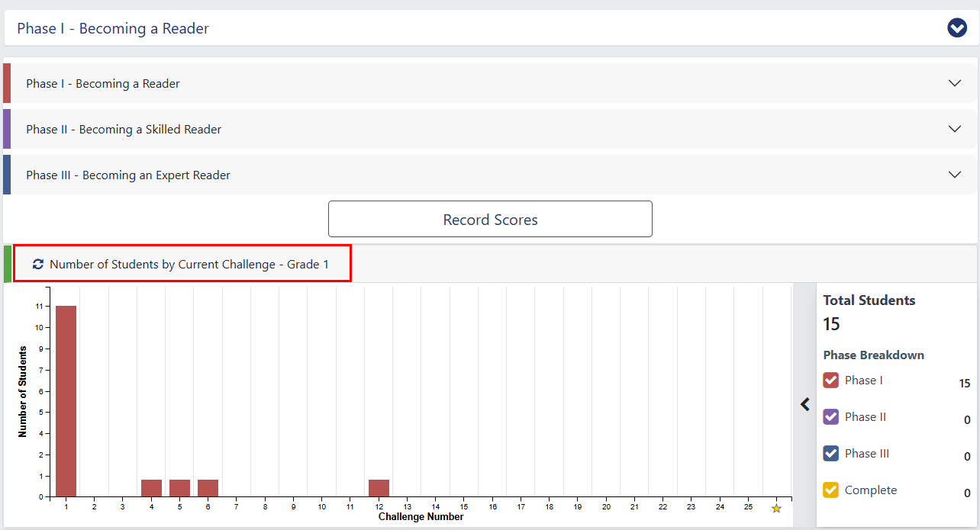This screenshot has width=980, height=530.
Task: Expand the Phase I - Becoming a Reader row chevron
Action: 955,83
